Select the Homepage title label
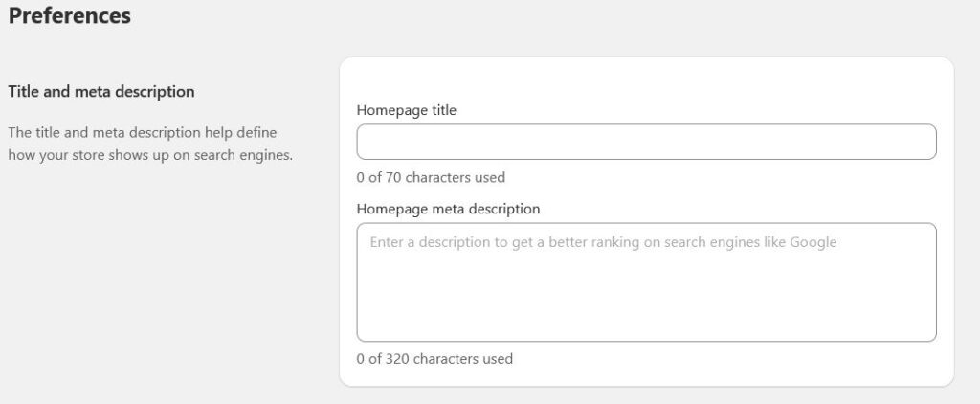Screen dimensions: 980x404 coord(406,110)
